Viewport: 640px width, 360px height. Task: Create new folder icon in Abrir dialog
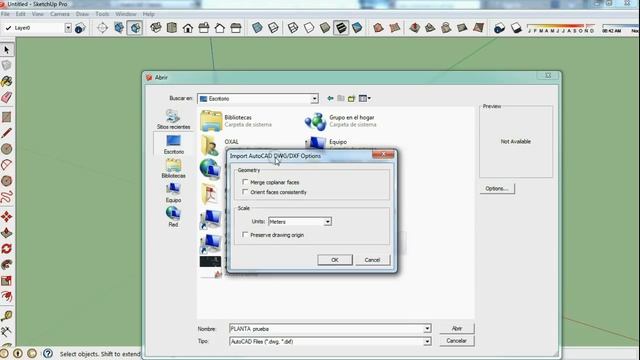(351, 98)
